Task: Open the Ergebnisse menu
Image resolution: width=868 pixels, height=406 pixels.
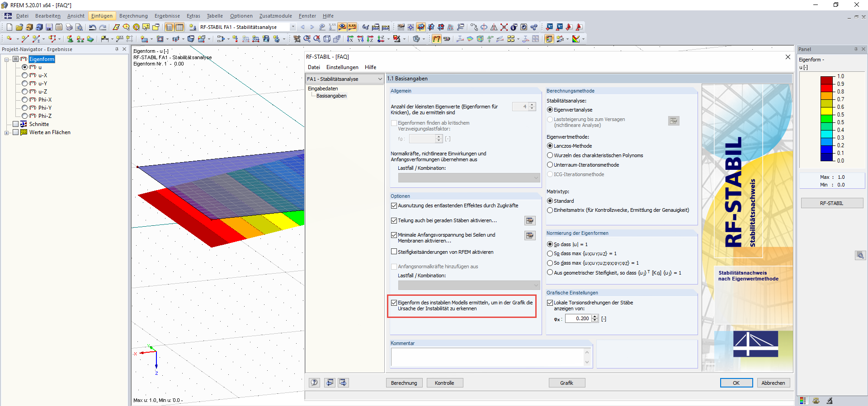Action: tap(167, 16)
